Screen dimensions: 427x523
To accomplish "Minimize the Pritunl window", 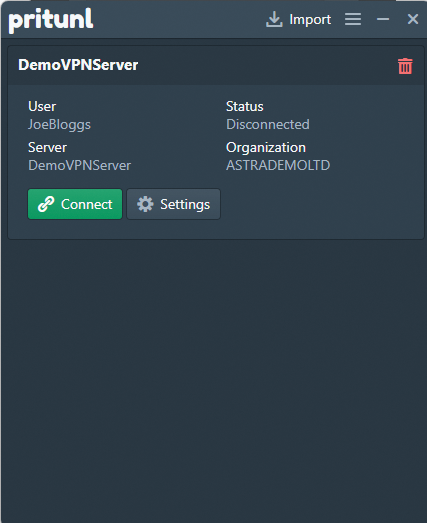I will [383, 19].
